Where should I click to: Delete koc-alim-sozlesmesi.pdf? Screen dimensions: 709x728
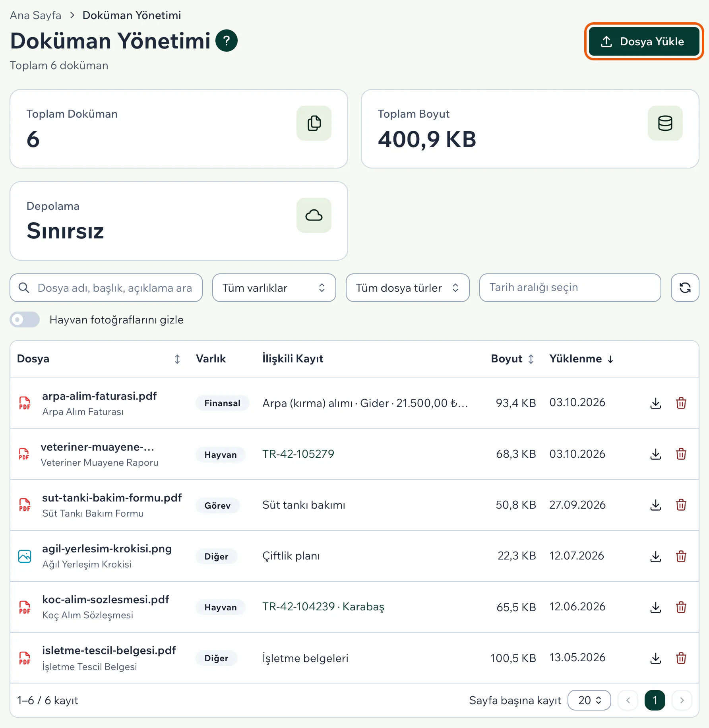(x=681, y=607)
